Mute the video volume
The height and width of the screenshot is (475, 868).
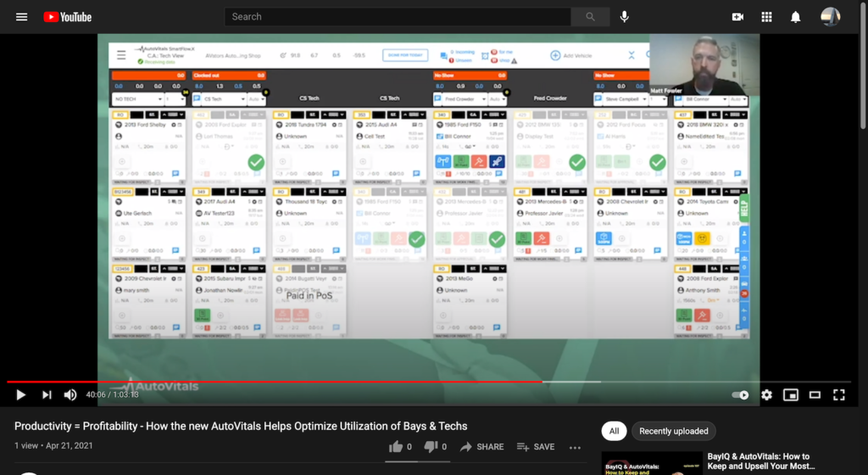pyautogui.click(x=70, y=394)
